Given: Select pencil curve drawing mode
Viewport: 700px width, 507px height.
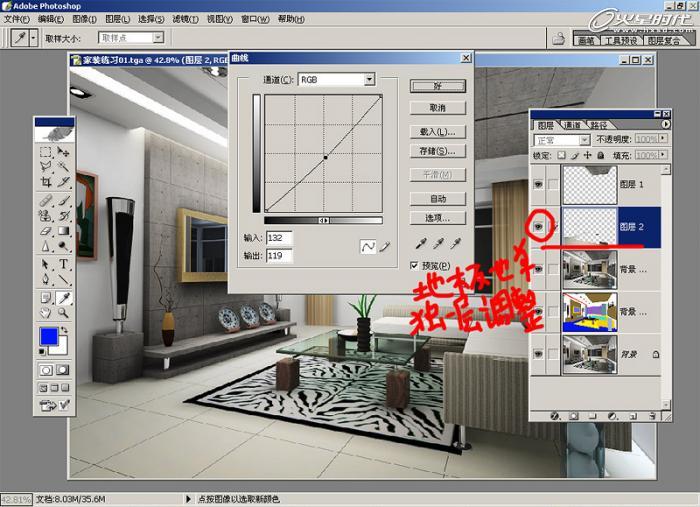Looking at the screenshot, I should click(x=385, y=246).
